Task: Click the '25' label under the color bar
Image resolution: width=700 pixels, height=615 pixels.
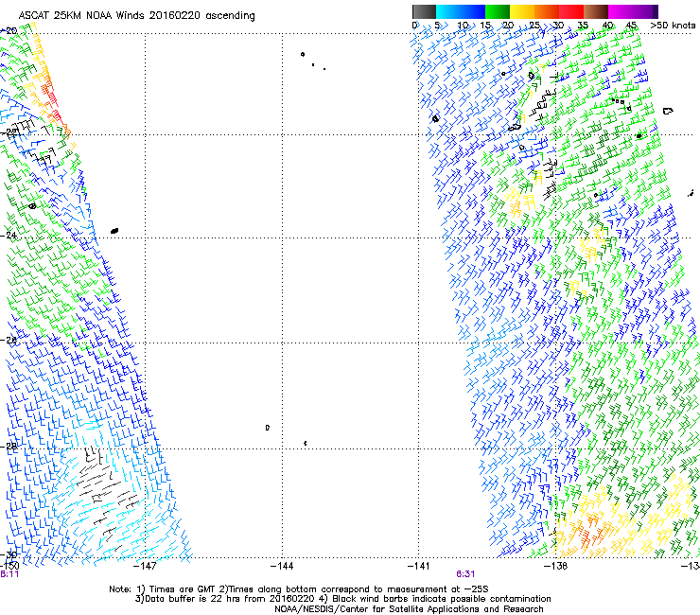Action: point(534,26)
